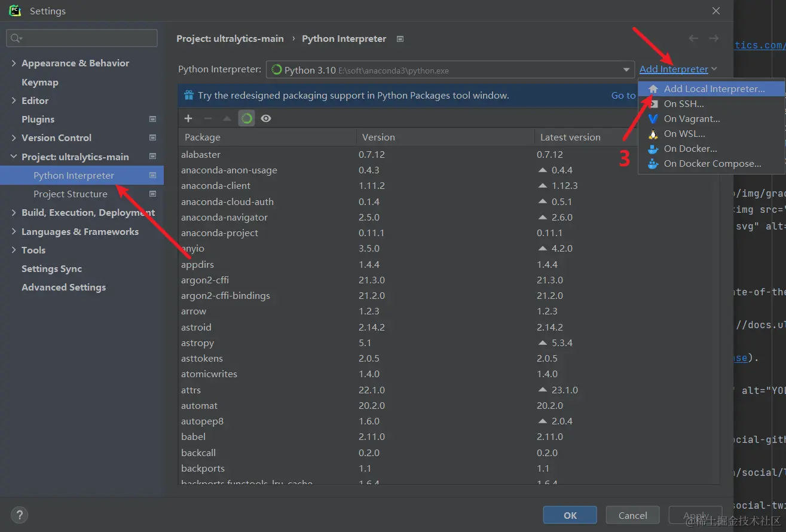
Task: Select On WSL interpreter option
Action: [711, 133]
